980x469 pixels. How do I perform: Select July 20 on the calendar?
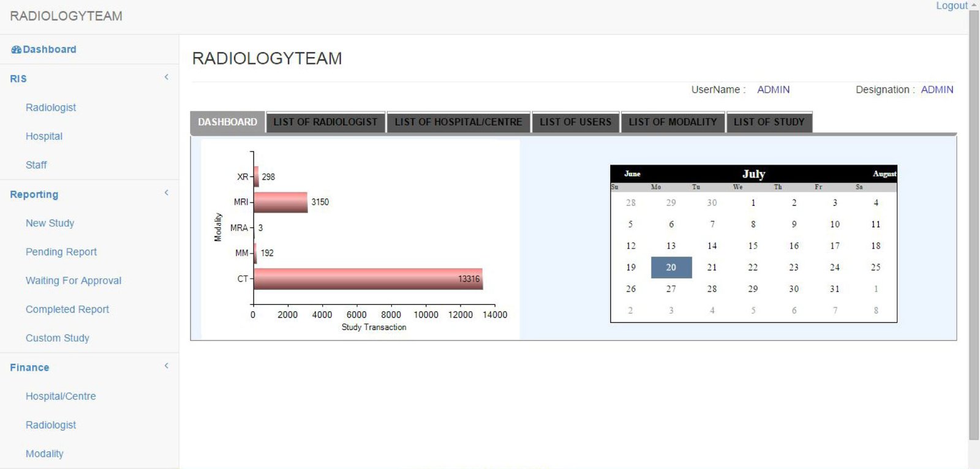[671, 268]
